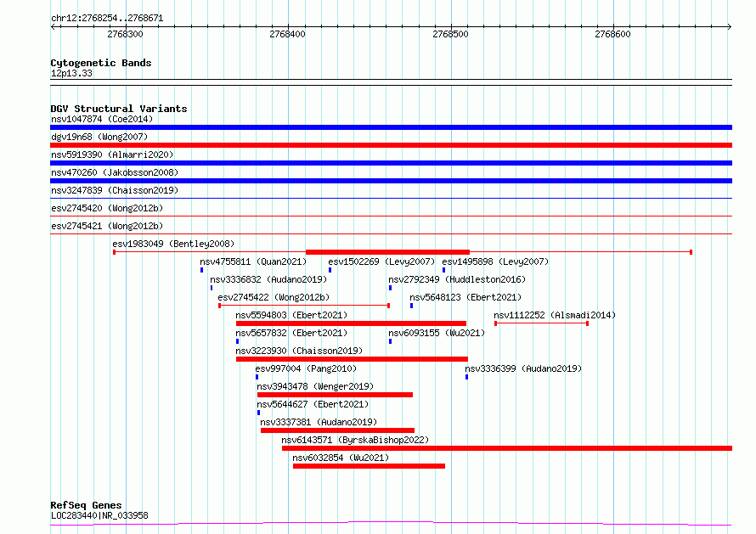Click nsv3943478 (Wenger2019) label

pyautogui.click(x=315, y=386)
